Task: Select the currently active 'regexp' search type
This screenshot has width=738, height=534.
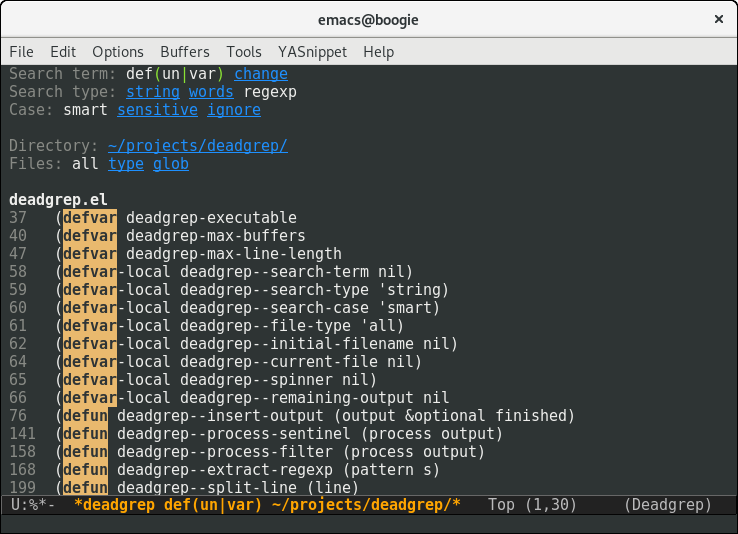Action: click(270, 92)
